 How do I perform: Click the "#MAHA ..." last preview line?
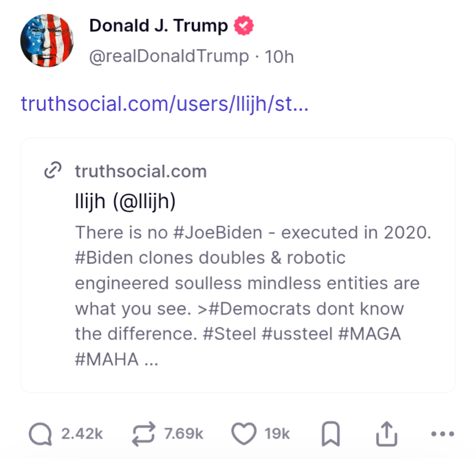pyautogui.click(x=117, y=359)
